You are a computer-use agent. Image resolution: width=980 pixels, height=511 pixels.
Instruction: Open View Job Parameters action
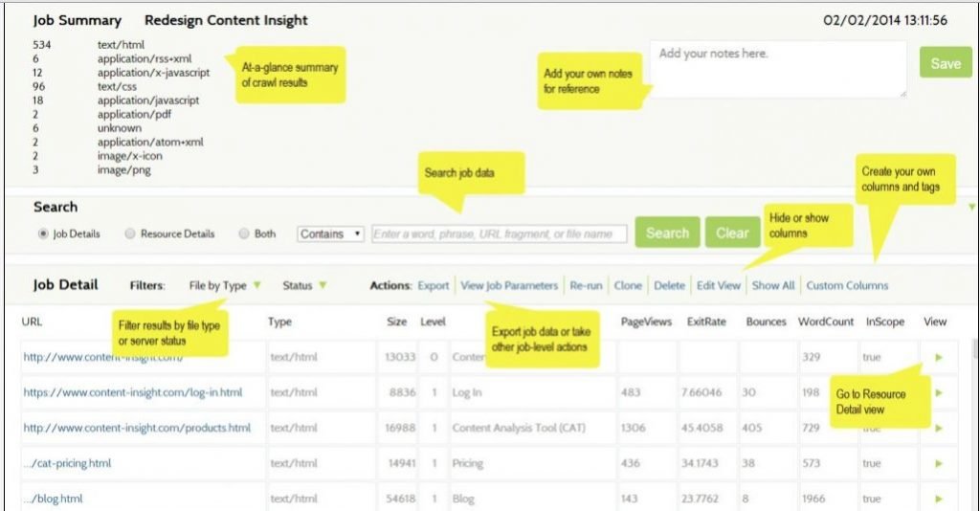(508, 285)
